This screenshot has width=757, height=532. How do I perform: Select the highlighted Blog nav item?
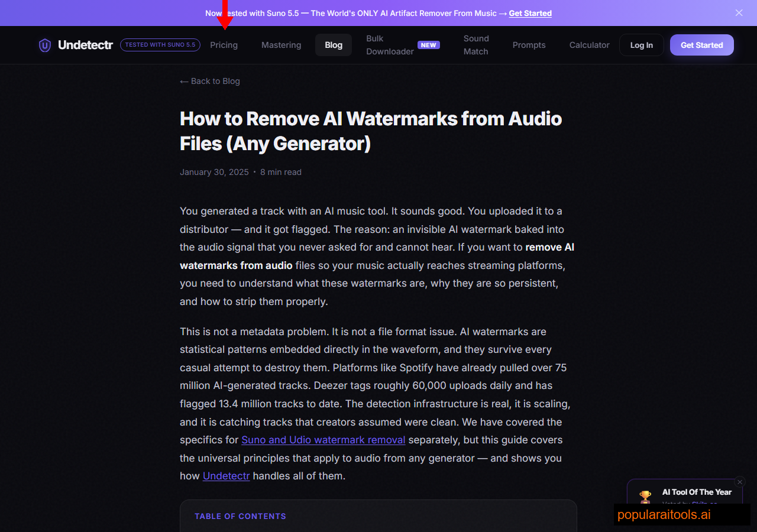tap(333, 44)
